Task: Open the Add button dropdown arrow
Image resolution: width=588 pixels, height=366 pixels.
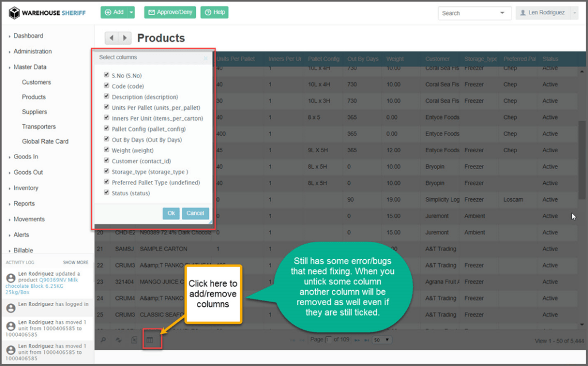Action: pyautogui.click(x=131, y=12)
